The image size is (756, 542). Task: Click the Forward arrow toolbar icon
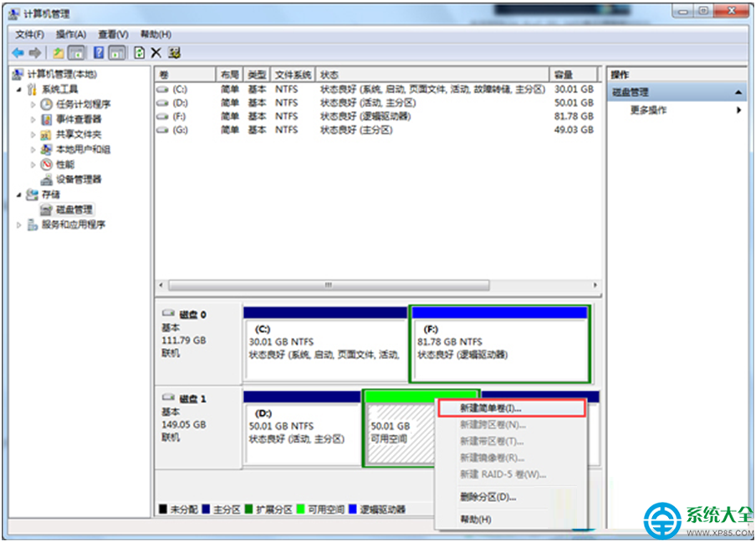tap(35, 53)
